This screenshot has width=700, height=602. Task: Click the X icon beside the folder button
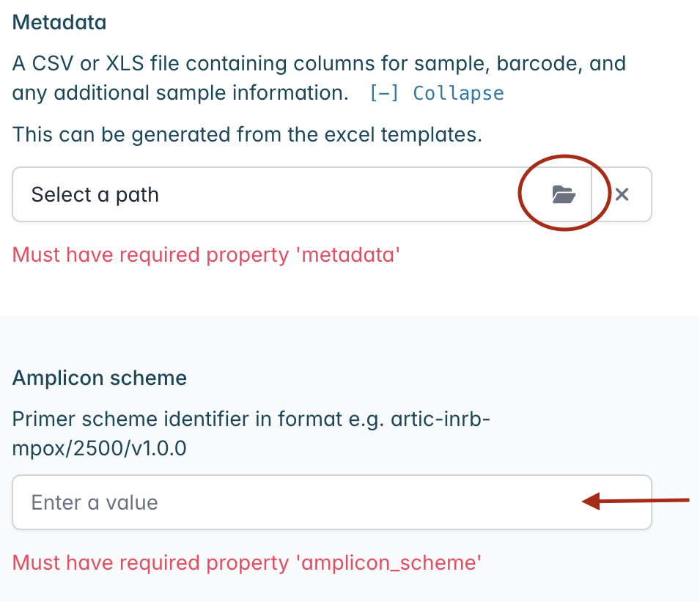coord(622,194)
